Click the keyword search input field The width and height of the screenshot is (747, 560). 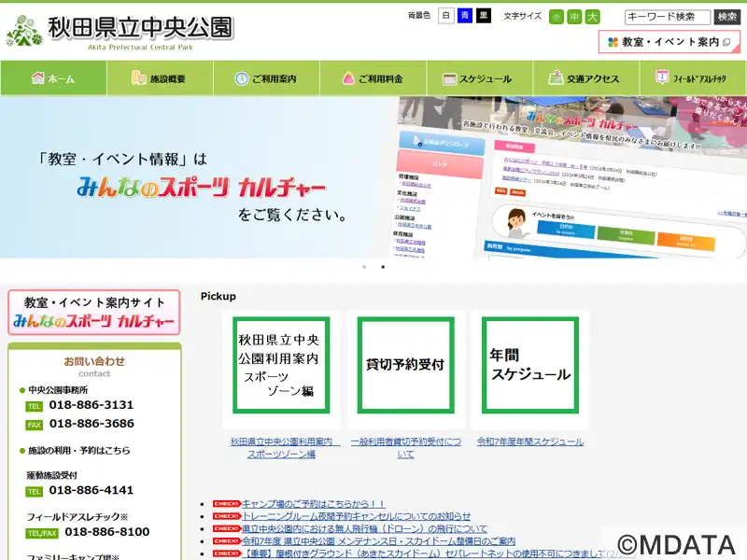(x=667, y=17)
